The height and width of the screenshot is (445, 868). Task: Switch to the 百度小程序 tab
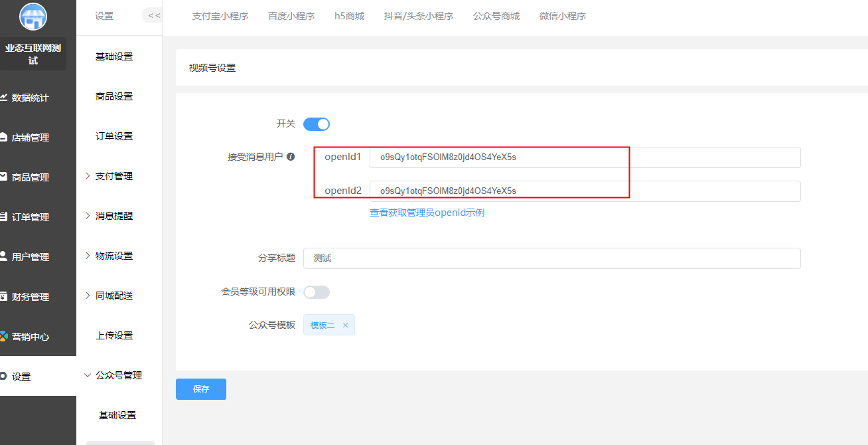point(291,16)
